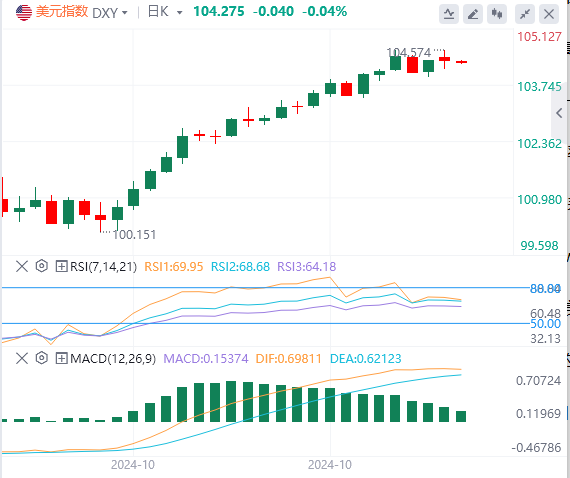570x478 pixels.
Task: Select the pencil drawing tool icon
Action: tap(473, 14)
